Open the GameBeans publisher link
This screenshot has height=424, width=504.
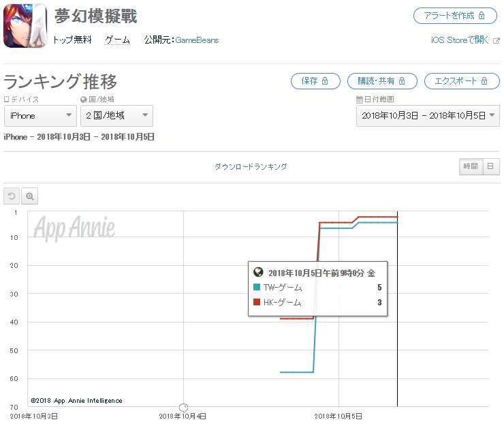[197, 40]
